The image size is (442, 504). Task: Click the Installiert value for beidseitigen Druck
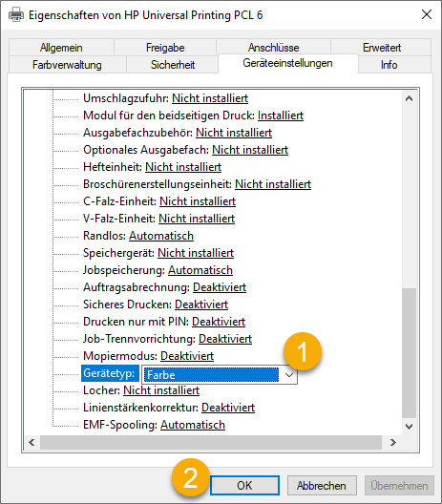coord(281,115)
